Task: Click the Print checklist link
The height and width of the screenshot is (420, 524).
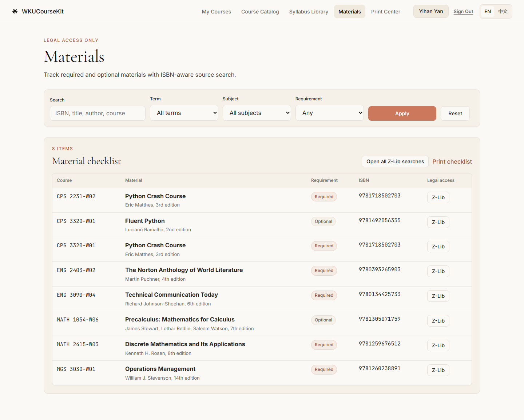Action: click(452, 161)
